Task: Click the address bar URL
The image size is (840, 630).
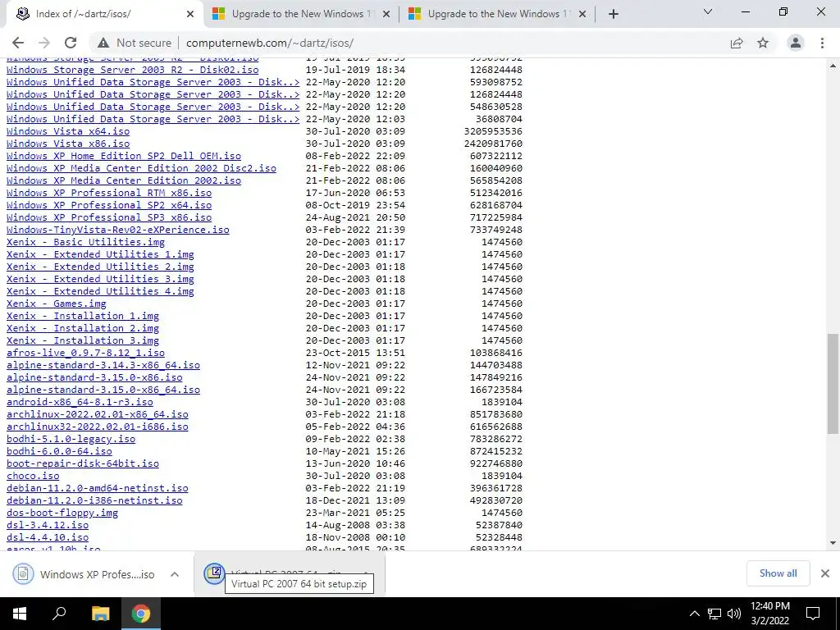Action: click(269, 43)
